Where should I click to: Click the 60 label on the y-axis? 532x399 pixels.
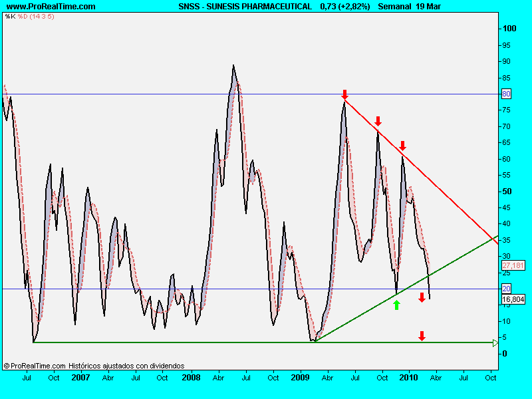coord(506,159)
